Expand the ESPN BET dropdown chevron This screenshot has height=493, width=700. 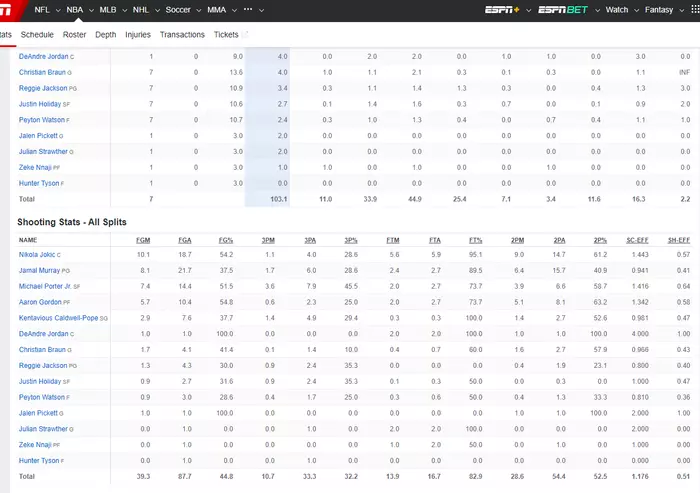point(597,10)
